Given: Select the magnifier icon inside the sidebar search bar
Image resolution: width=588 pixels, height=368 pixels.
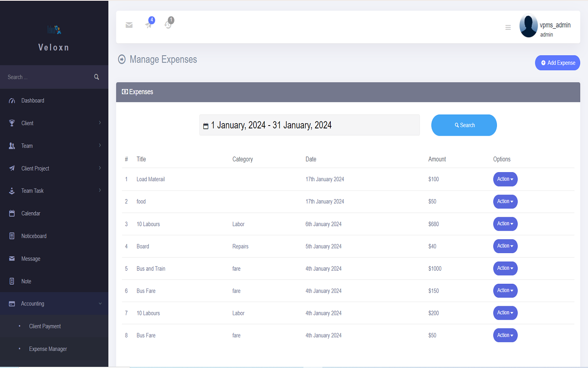Looking at the screenshot, I should pyautogui.click(x=96, y=77).
